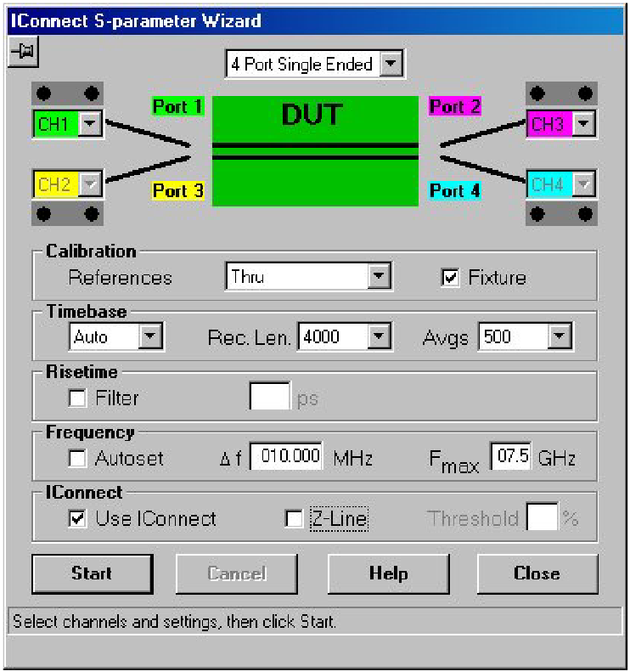Click the status message 'Select channels and settings'
The width and height of the screenshot is (630, 672).
point(174,621)
